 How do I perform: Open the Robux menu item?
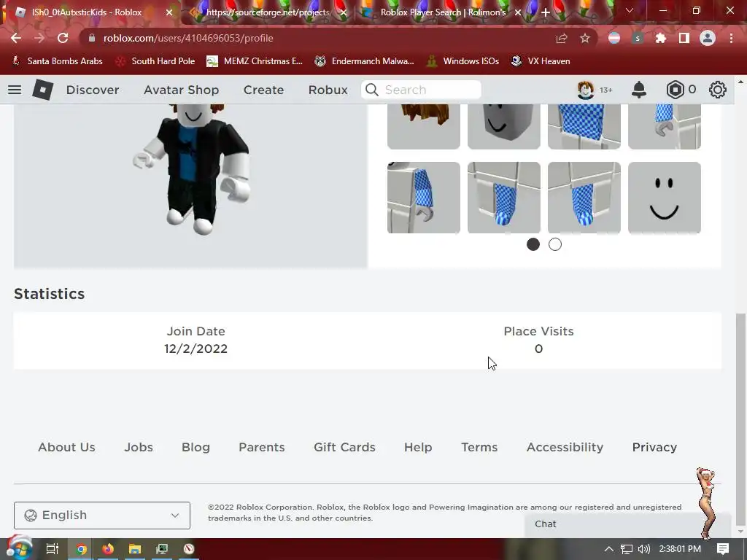tap(328, 90)
